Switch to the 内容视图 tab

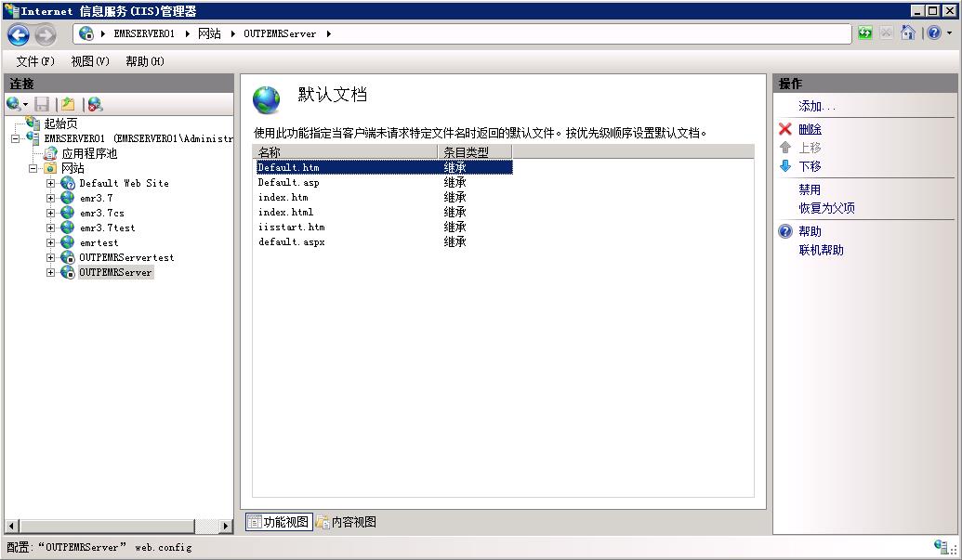pos(347,522)
